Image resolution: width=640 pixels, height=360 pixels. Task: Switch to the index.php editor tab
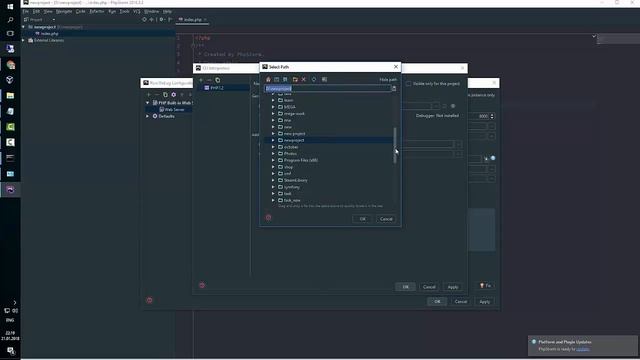(193, 20)
